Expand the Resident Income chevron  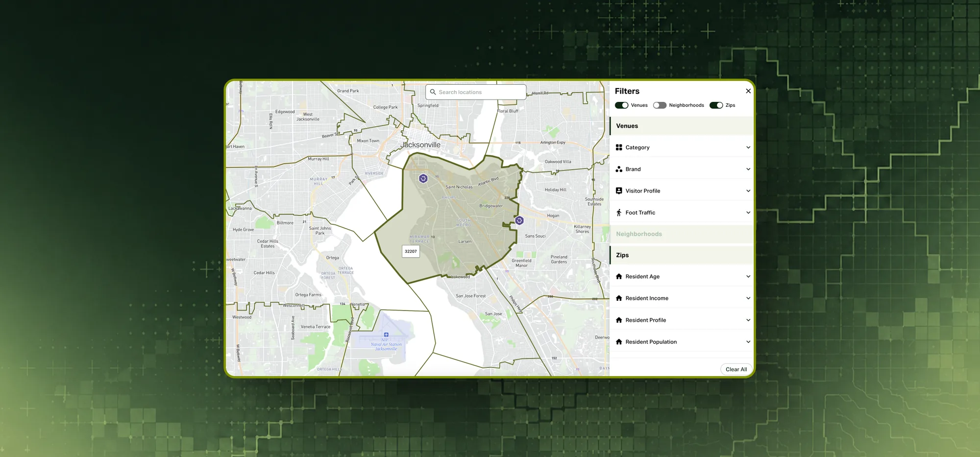pos(748,298)
